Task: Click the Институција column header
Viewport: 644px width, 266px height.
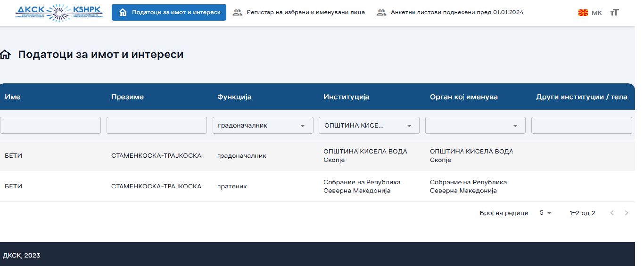Action: (346, 97)
